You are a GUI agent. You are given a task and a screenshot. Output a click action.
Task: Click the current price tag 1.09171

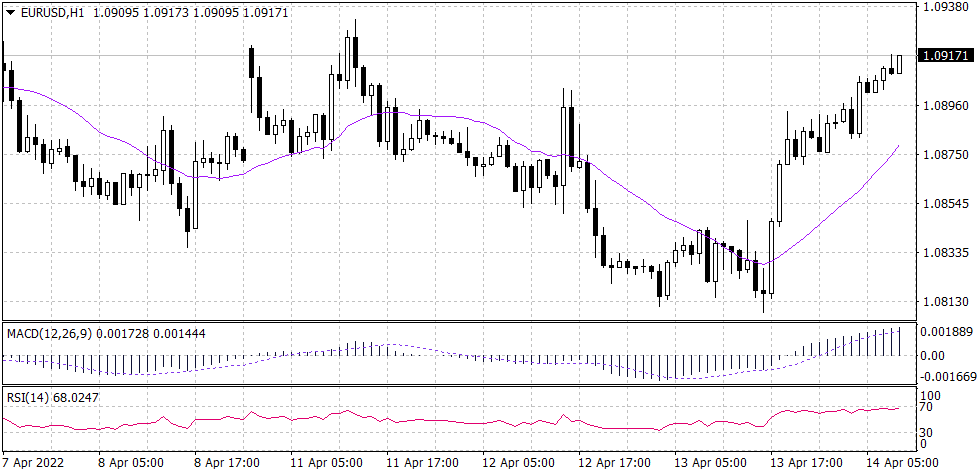pos(947,54)
